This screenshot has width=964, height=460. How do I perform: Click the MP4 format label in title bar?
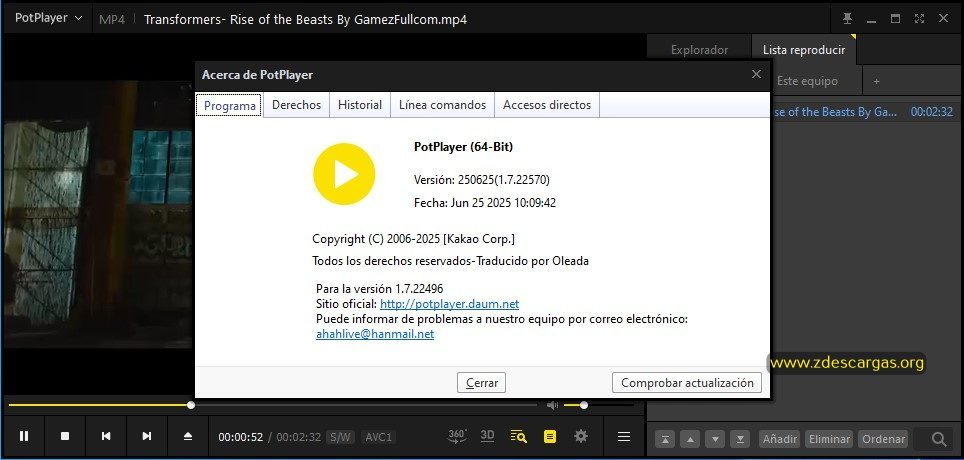point(112,19)
